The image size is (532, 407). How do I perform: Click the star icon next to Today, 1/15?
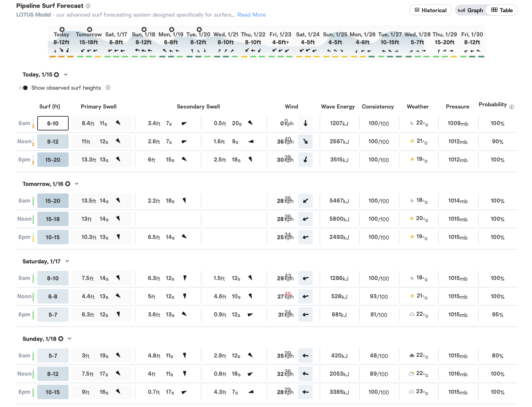pyautogui.click(x=56, y=75)
